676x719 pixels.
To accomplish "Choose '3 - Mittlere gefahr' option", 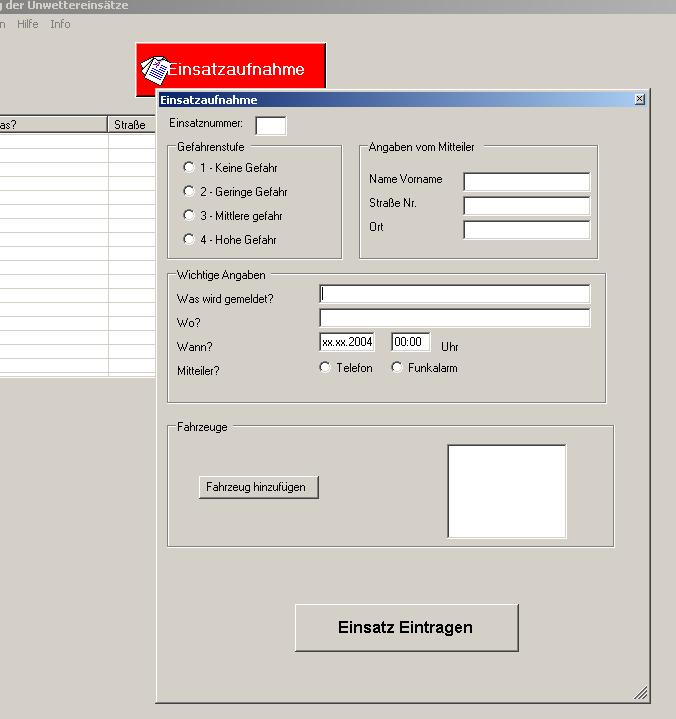I will point(189,215).
